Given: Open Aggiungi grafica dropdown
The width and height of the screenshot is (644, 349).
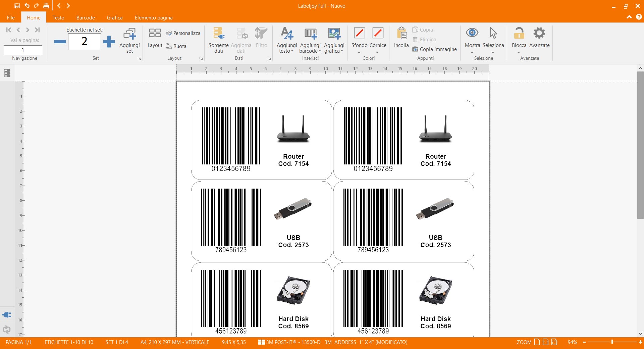Looking at the screenshot, I should pos(334,40).
